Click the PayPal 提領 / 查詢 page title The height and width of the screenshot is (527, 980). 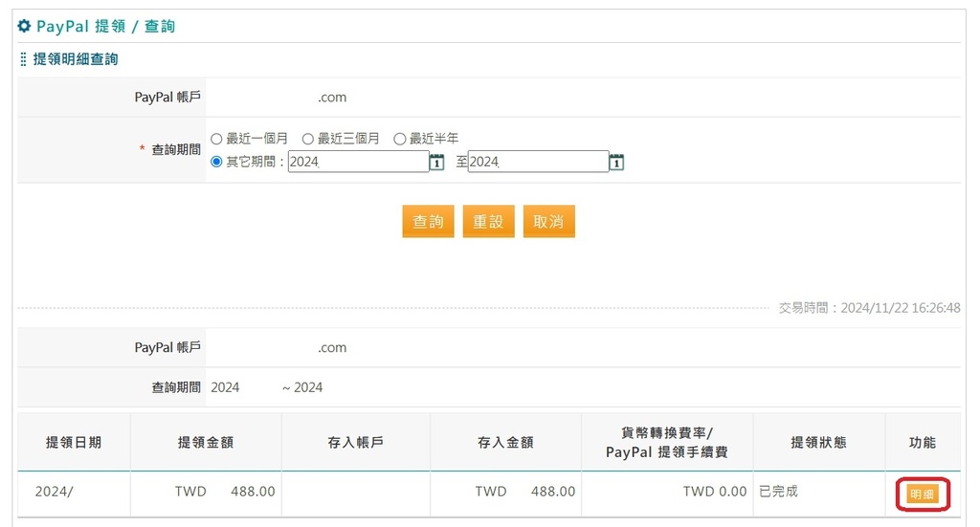pos(105,26)
